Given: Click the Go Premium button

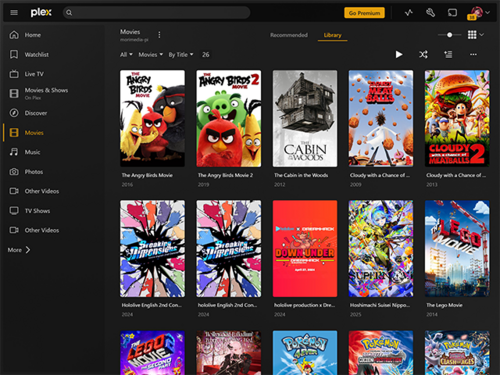Looking at the screenshot, I should pos(364,13).
